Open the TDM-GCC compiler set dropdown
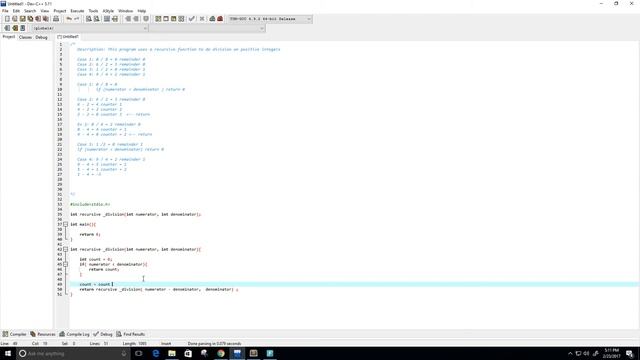This screenshot has width=640, height=360. click(x=270, y=19)
